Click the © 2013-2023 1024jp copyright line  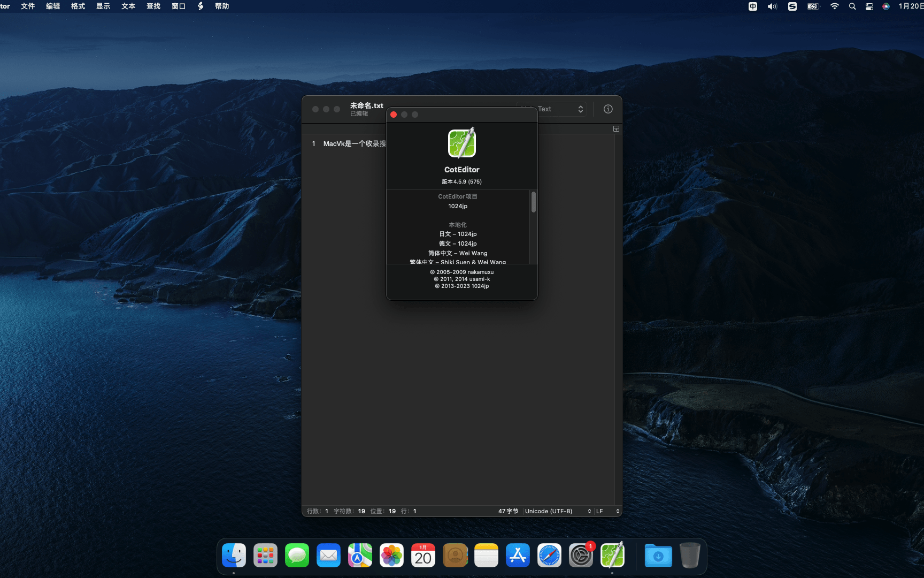click(x=462, y=286)
